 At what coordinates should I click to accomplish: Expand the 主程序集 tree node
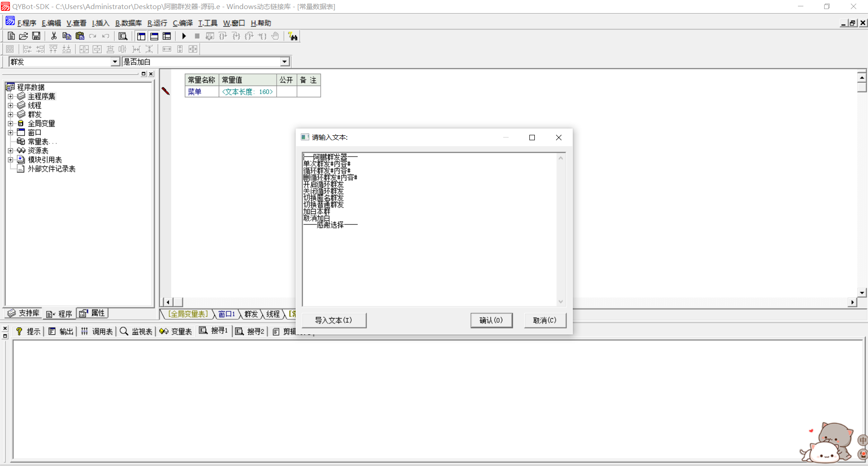click(x=10, y=96)
